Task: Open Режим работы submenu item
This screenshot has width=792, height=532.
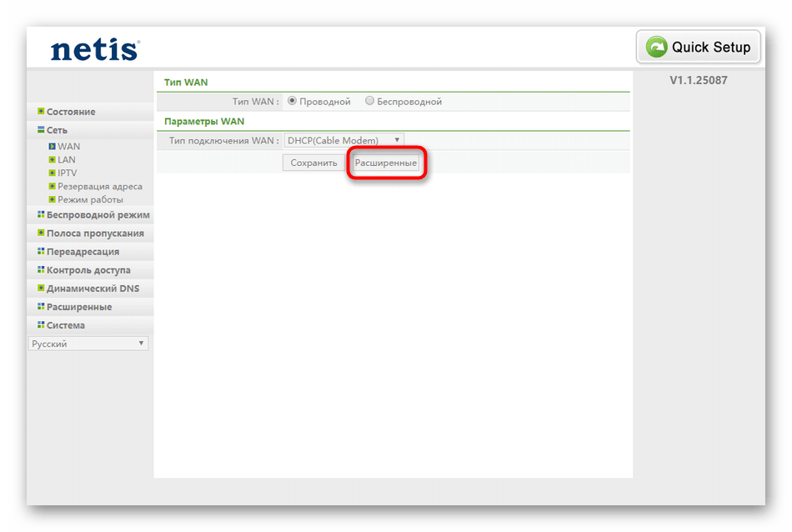Action: (90, 199)
